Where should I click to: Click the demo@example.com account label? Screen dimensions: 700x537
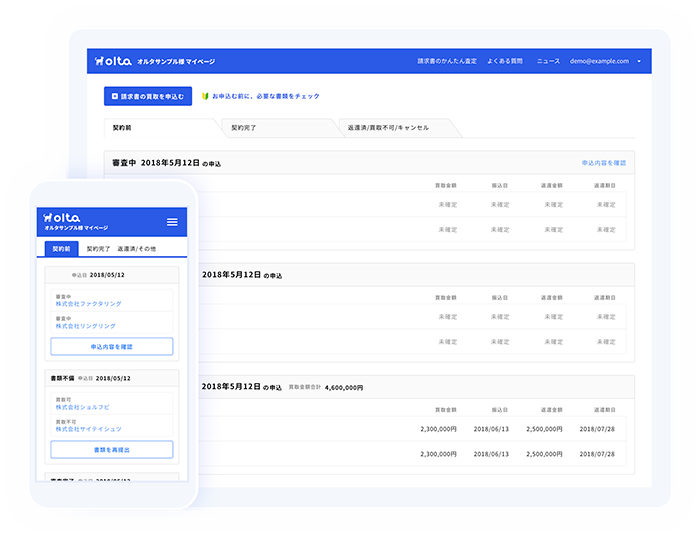click(599, 61)
